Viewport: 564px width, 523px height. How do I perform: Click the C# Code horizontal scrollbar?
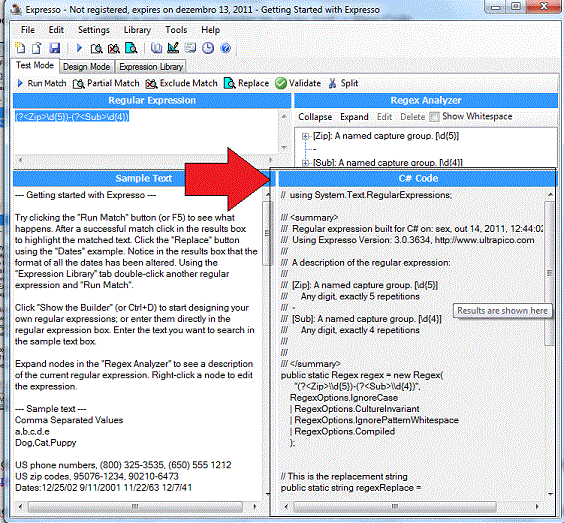tap(411, 506)
